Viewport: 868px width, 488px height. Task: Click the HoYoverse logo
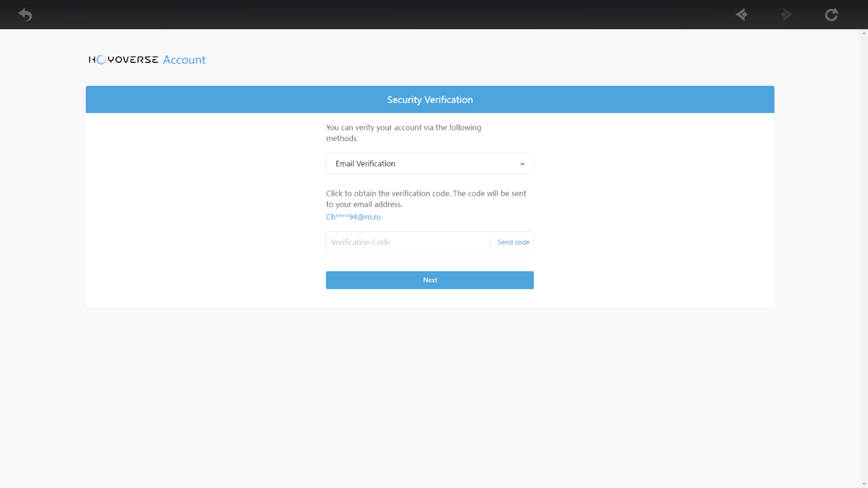[x=124, y=60]
